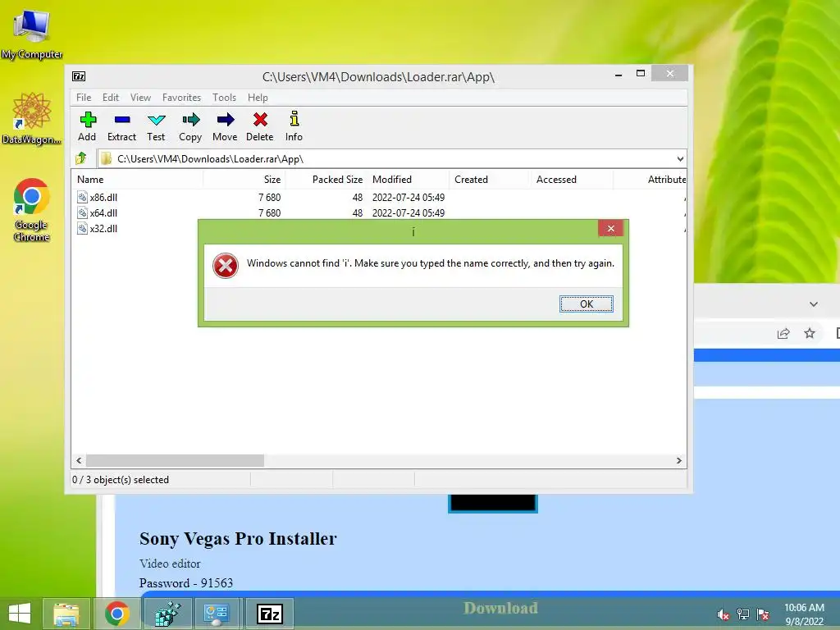Sort by the Name column header
Viewport: 840px width, 630px height.
[137, 180]
